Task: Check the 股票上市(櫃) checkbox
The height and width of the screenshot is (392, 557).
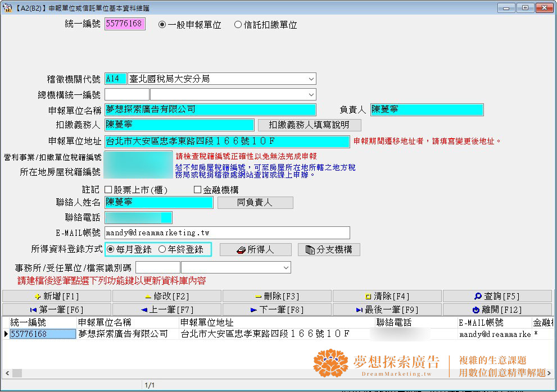Action: [108, 190]
